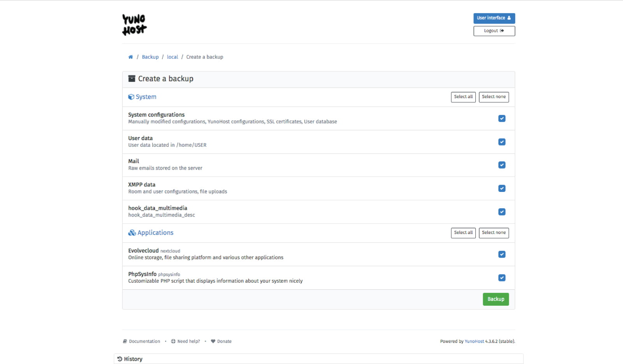Viewport: 623px width, 364px height.
Task: Uncheck the System configurations checkbox
Action: click(502, 118)
